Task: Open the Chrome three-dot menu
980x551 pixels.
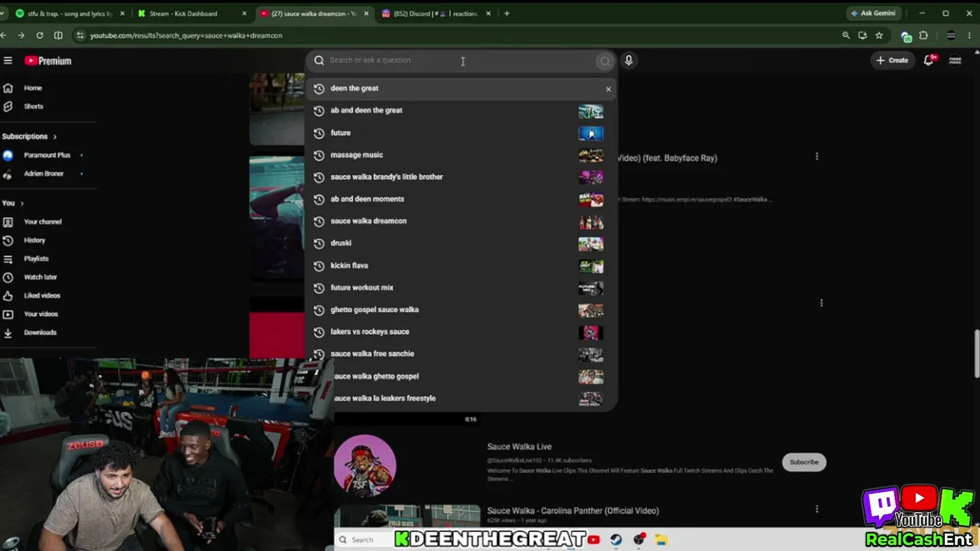Action: pos(969,35)
